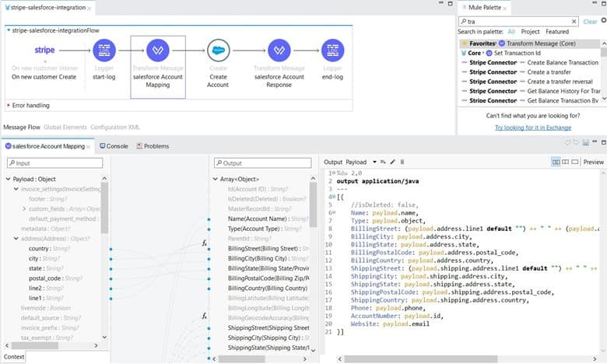Click the end-log Logger component icon
Image resolution: width=607 pixels, height=364 pixels.
tap(332, 51)
